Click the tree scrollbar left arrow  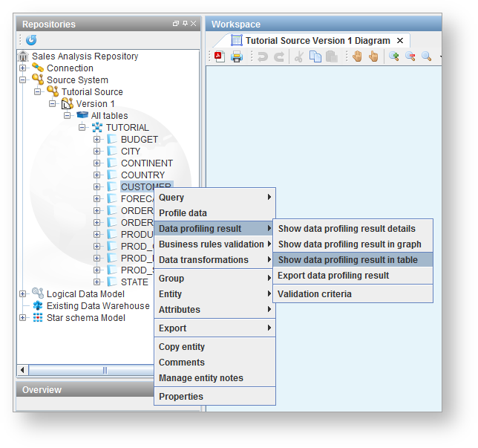click(x=22, y=370)
